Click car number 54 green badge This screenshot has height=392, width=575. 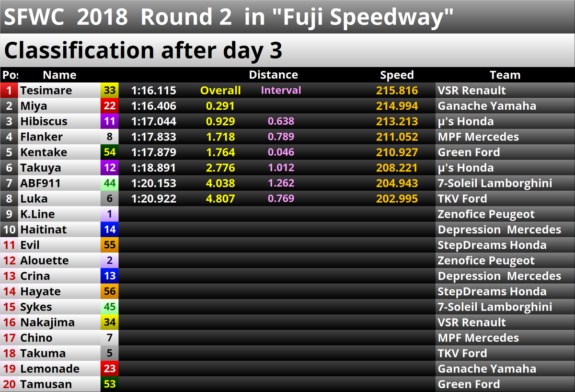109,152
